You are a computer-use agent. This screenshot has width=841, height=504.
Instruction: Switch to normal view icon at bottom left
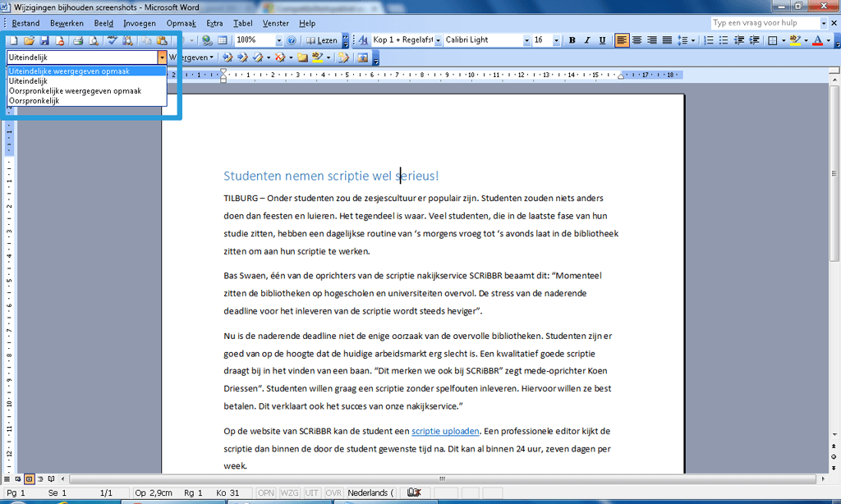[7, 479]
